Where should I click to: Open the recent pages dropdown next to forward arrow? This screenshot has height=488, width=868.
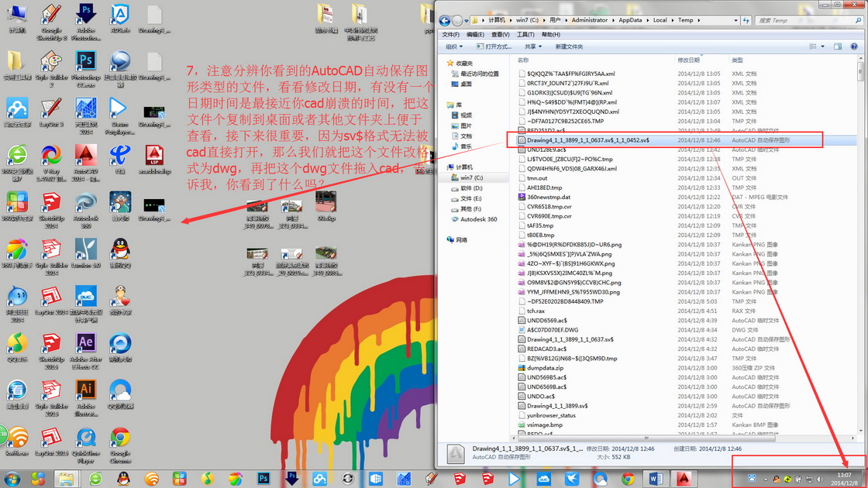point(467,20)
